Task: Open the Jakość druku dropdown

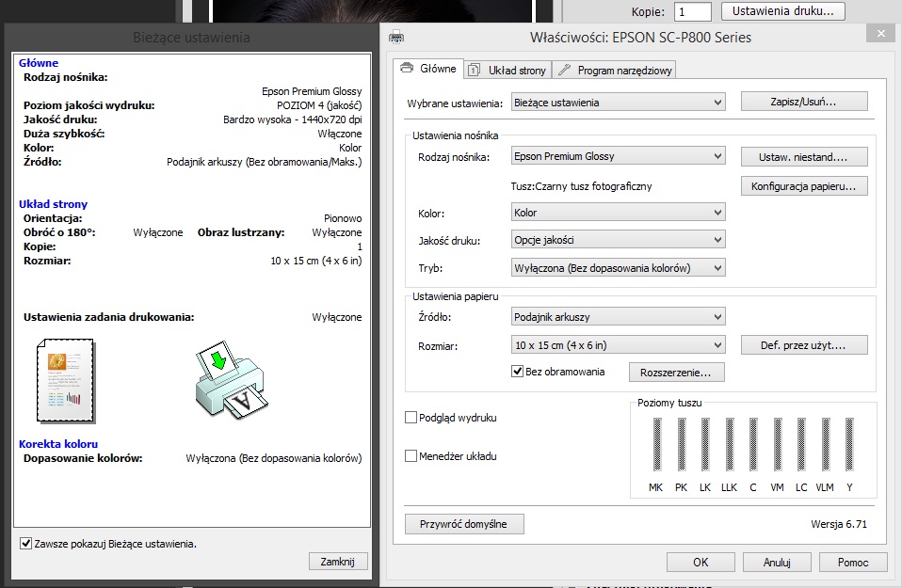Action: [x=619, y=240]
